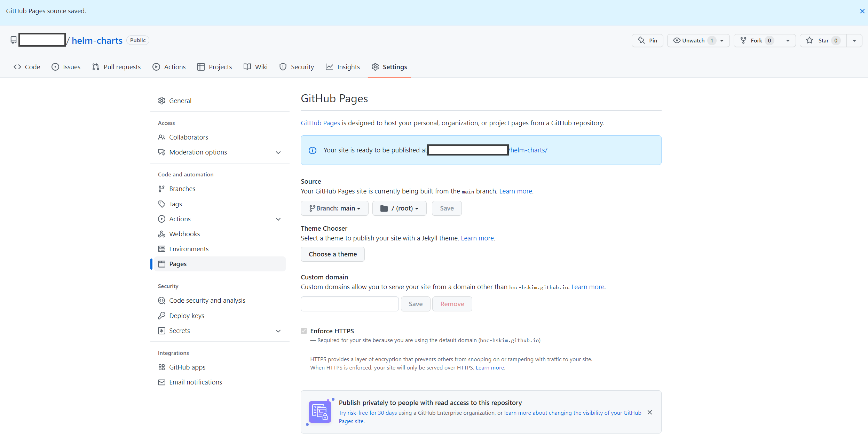Open the published site /helm-charts/ link
Screen dimensions: 868x445
528,150
